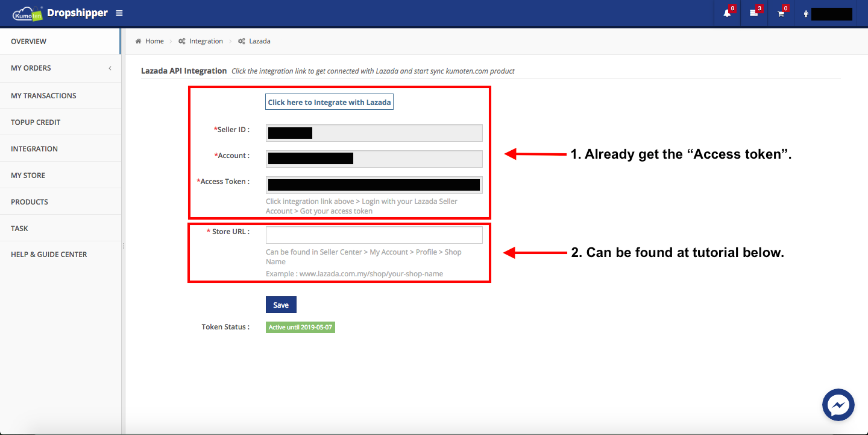Click the Account field
Viewport: 868px width, 435px height.
click(374, 159)
